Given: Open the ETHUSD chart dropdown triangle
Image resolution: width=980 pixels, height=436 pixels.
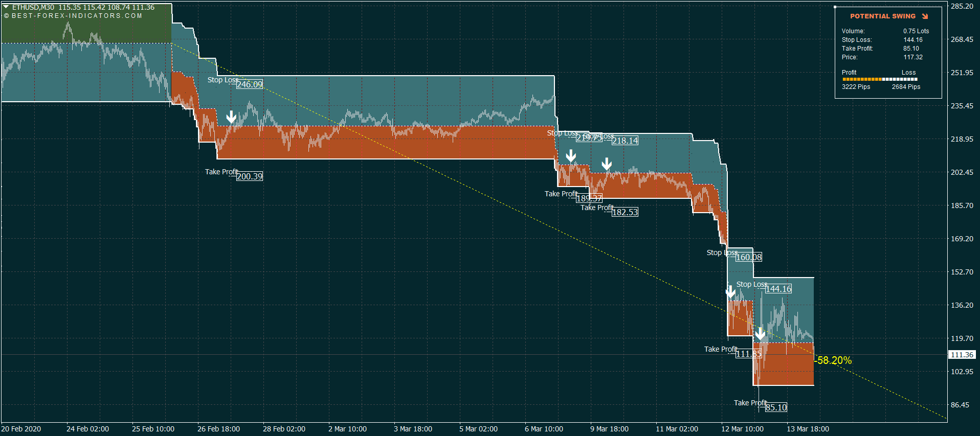Looking at the screenshot, I should (x=6, y=7).
